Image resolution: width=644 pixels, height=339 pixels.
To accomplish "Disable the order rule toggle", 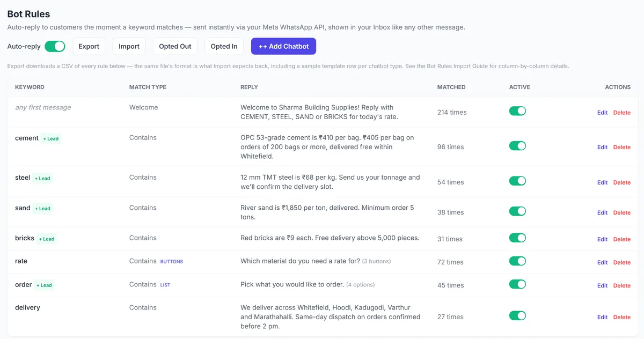I will click(x=517, y=284).
